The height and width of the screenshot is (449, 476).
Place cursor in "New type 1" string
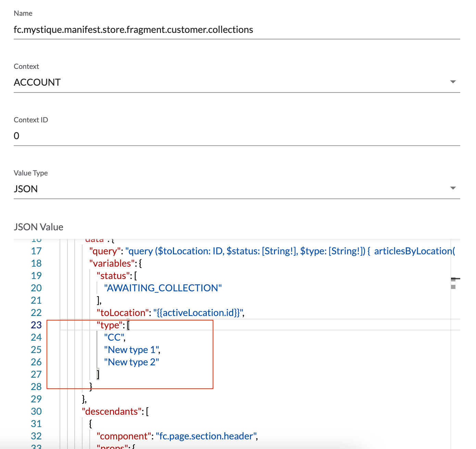(x=132, y=350)
